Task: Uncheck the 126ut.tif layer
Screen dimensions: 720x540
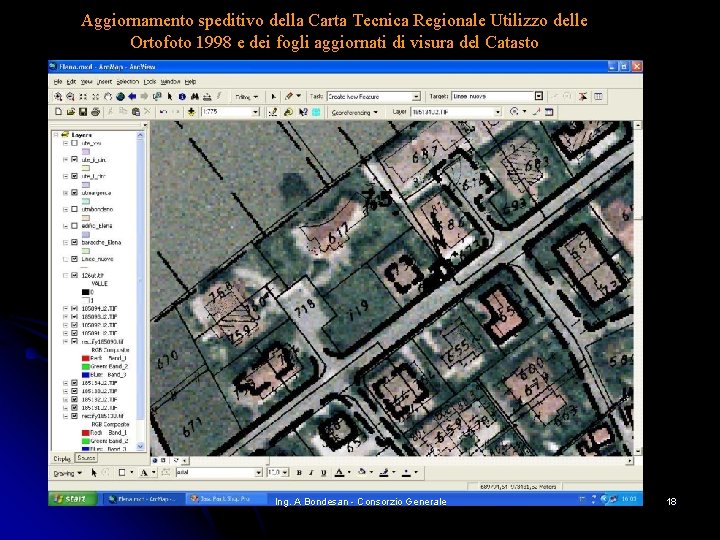Action: 74,276
